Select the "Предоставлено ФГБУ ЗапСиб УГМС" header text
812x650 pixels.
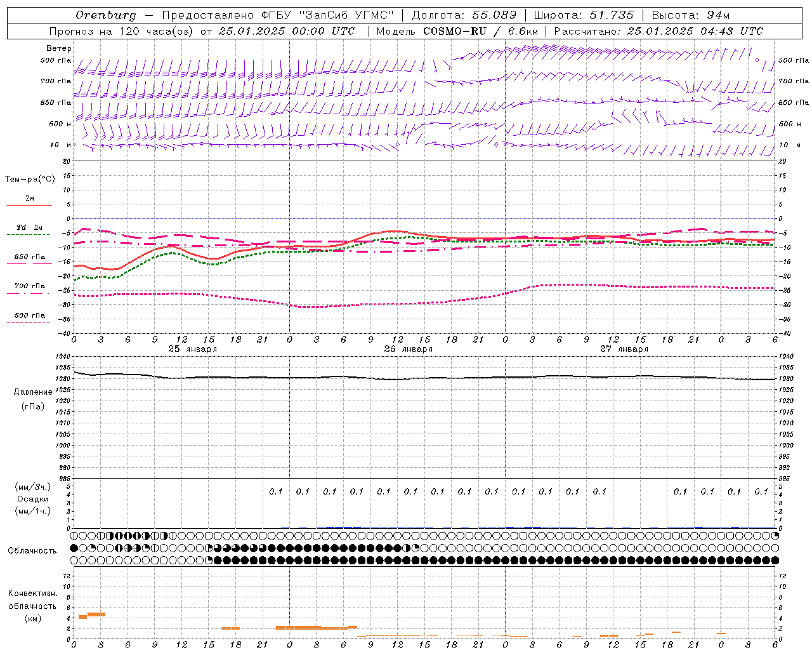278,15
